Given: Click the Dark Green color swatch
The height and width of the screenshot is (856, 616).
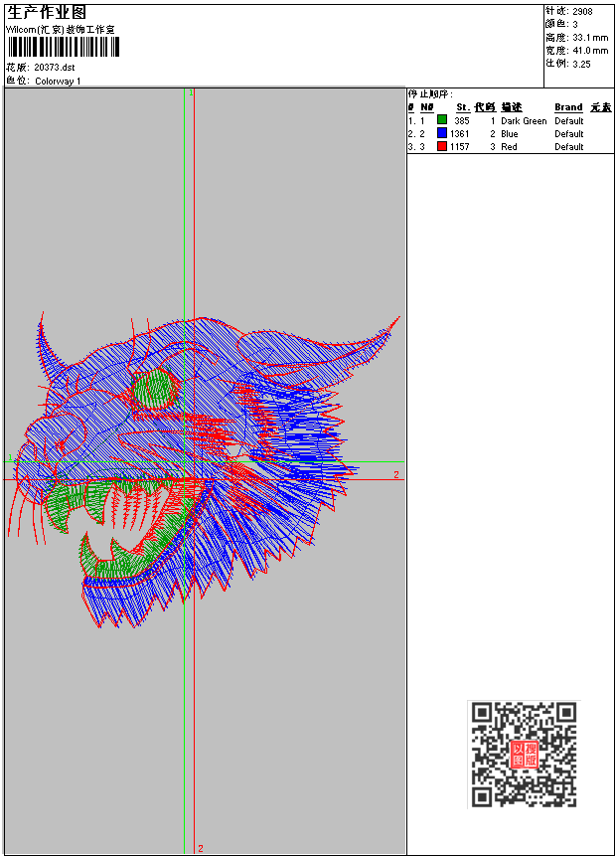Looking at the screenshot, I should tap(442, 120).
